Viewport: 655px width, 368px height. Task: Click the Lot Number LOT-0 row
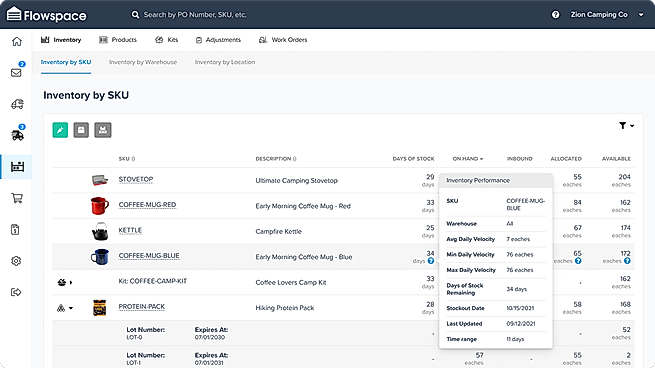(x=343, y=333)
